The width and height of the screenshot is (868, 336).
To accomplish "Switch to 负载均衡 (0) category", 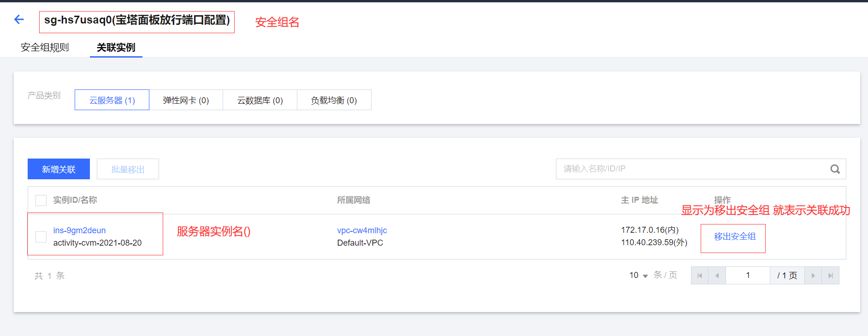I will pos(334,100).
